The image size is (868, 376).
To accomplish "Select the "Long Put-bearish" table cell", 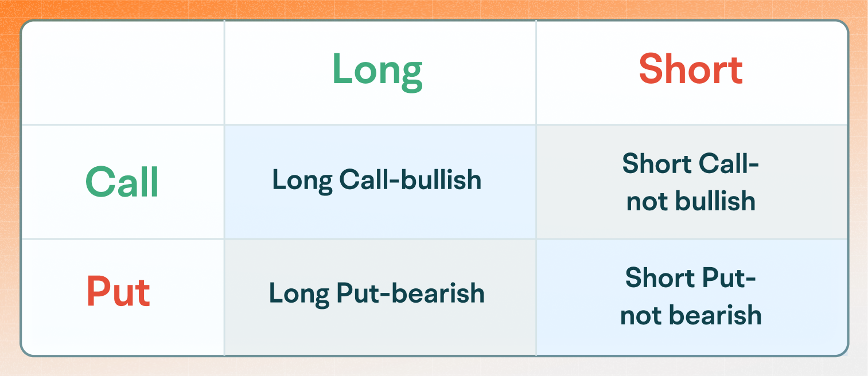I will coord(377,293).
